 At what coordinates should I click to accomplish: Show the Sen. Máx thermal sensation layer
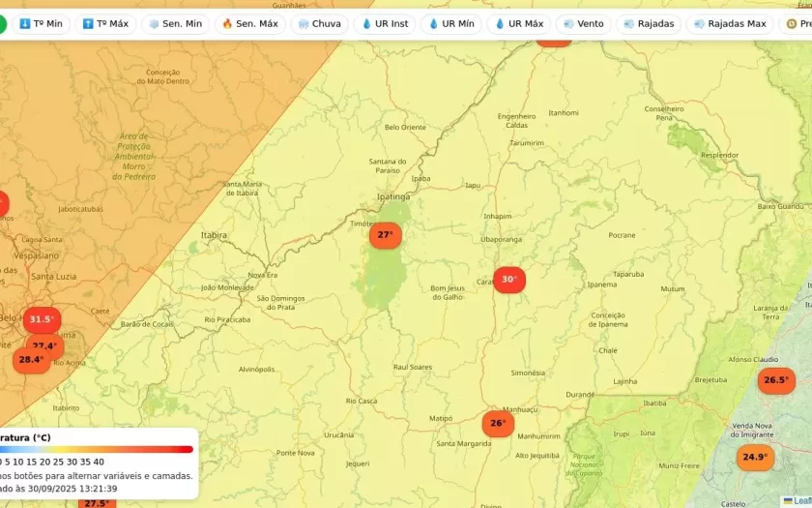[x=250, y=23]
